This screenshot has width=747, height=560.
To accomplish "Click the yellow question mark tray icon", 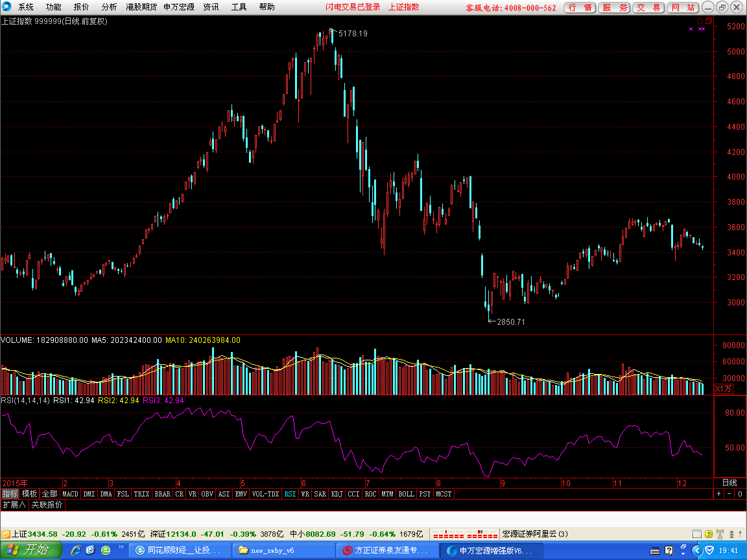I will click(x=669, y=550).
